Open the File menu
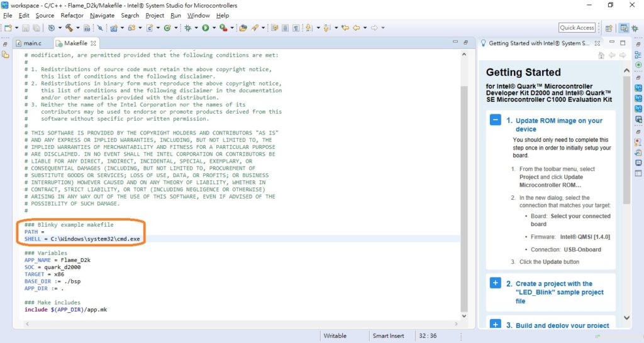Viewport: 644px width, 343px height. tap(8, 15)
